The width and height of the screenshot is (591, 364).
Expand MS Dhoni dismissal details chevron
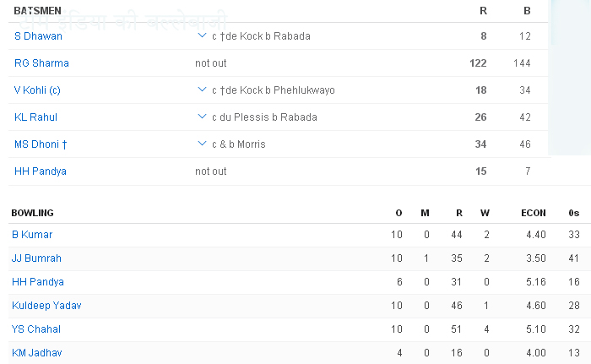click(x=202, y=144)
